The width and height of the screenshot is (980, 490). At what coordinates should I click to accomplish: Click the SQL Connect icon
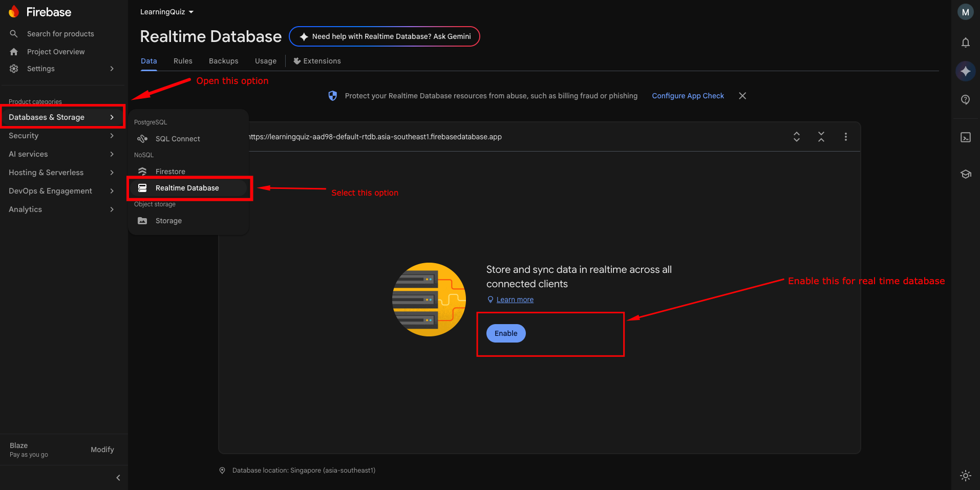click(142, 139)
